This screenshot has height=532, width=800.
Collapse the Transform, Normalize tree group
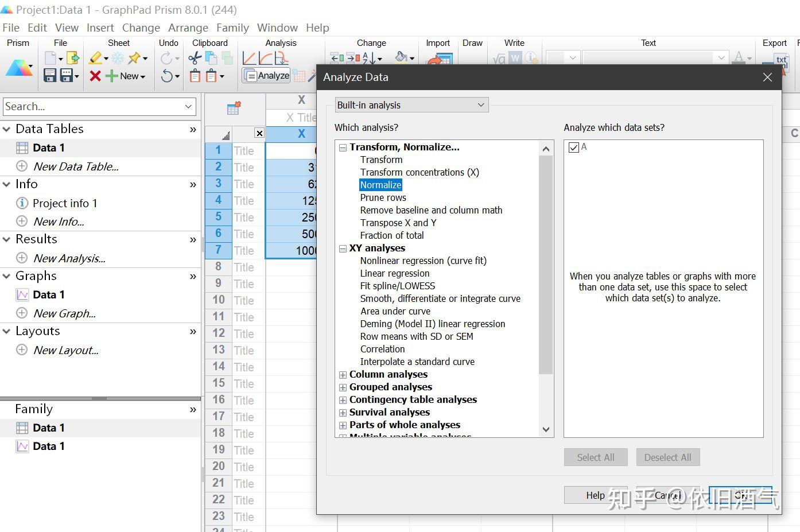coord(343,147)
